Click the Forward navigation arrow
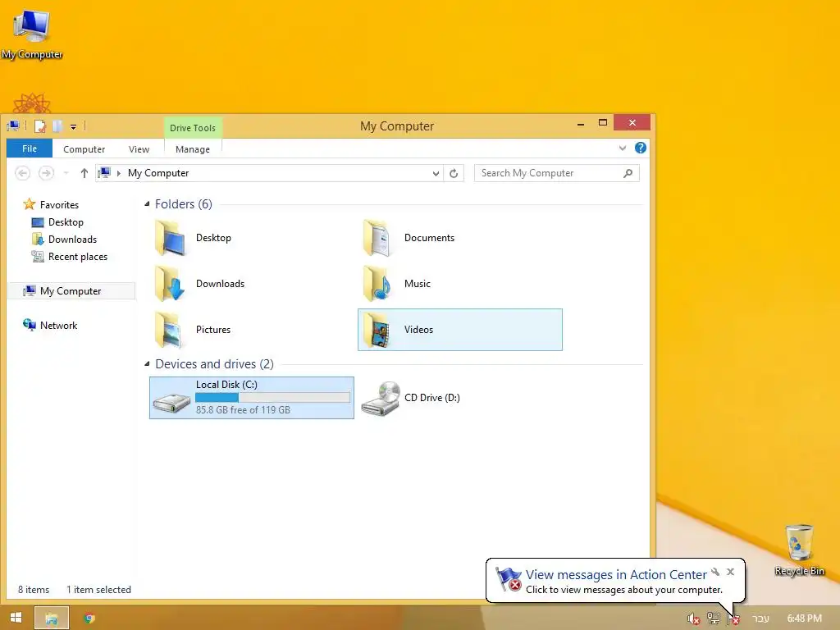Viewport: 840px width, 630px height. [46, 173]
